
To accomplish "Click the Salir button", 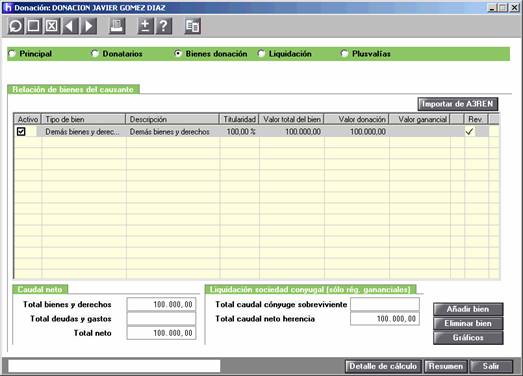I will 491,366.
